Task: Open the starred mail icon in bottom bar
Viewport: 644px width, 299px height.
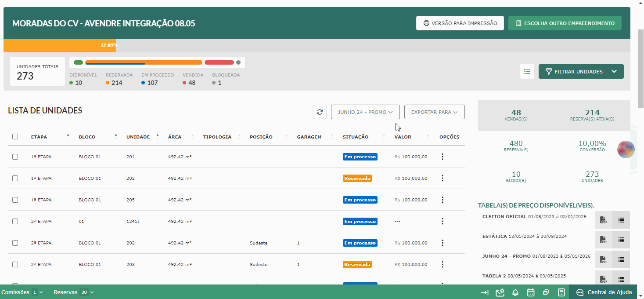Action: click(x=500, y=292)
